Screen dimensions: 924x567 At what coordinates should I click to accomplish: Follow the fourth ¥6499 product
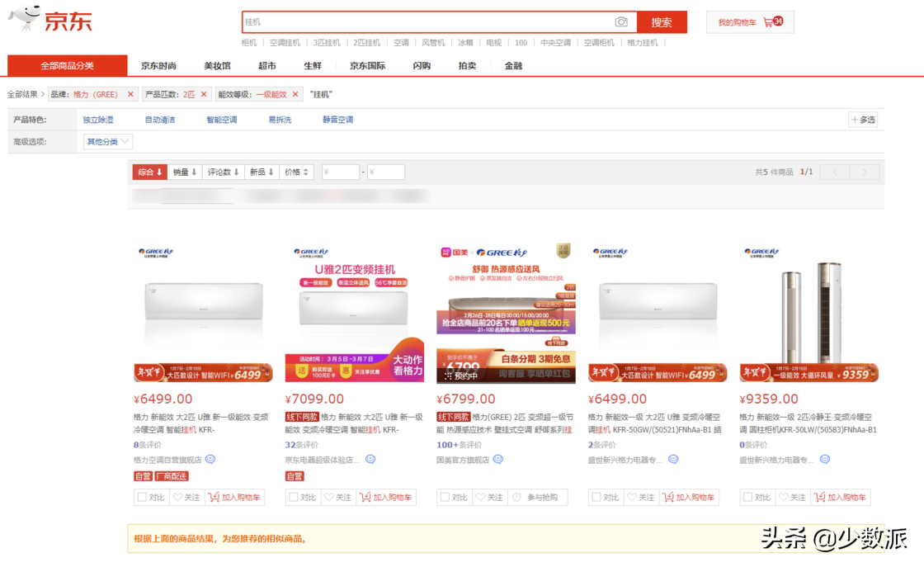pos(641,498)
